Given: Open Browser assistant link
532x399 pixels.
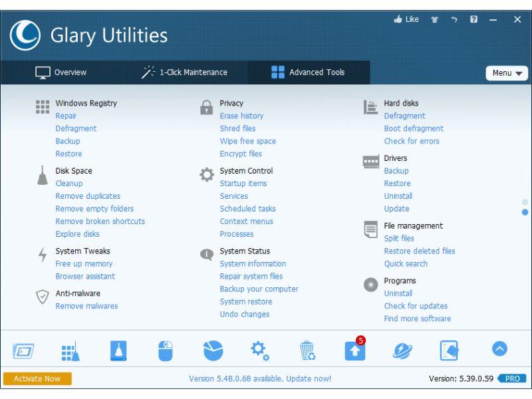Looking at the screenshot, I should (x=85, y=277).
